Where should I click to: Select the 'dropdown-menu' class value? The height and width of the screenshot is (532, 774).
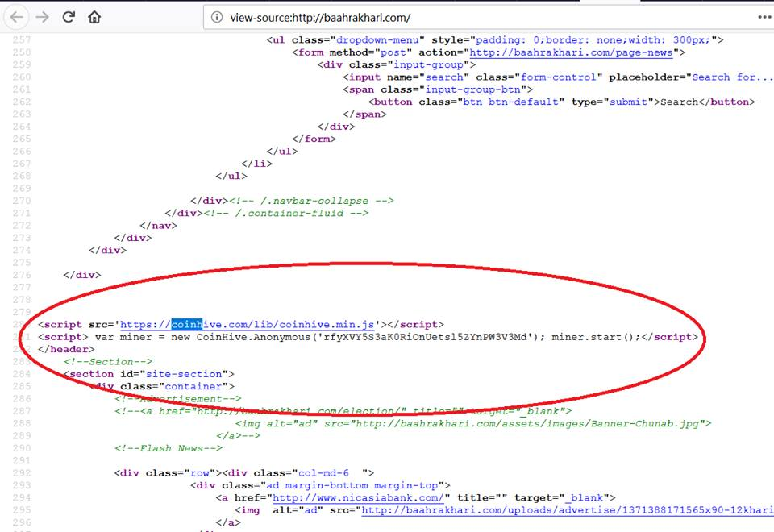pos(377,40)
